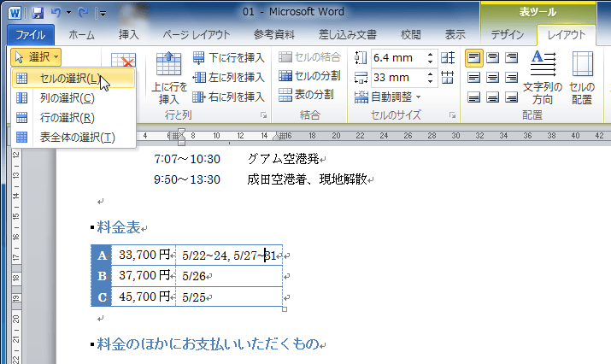Align cell text top center

click(x=492, y=58)
